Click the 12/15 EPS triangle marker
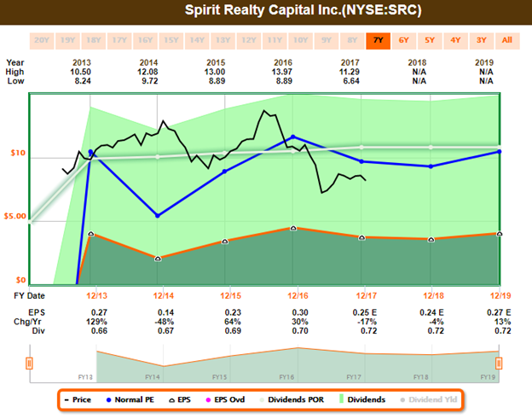This screenshot has width=532, height=419. (x=225, y=242)
